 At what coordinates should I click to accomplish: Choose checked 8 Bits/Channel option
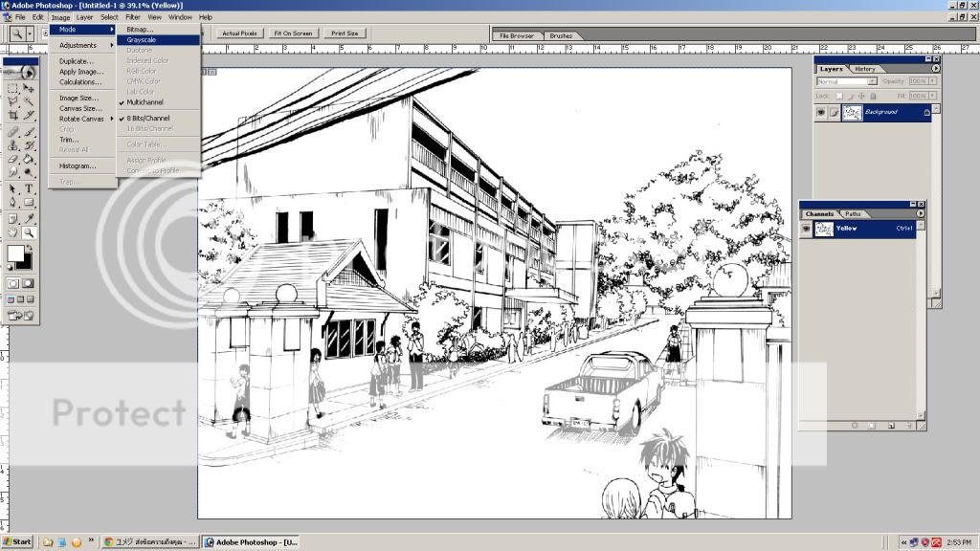pos(159,118)
